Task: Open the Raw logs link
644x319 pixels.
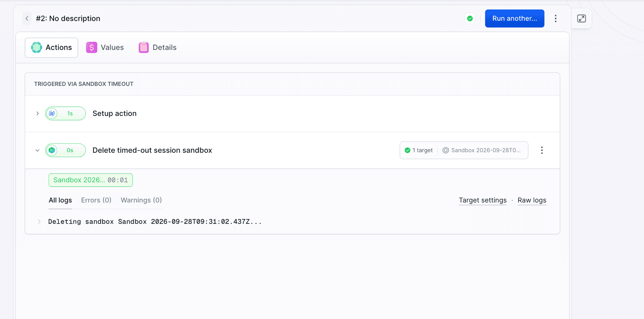Action: click(x=532, y=200)
